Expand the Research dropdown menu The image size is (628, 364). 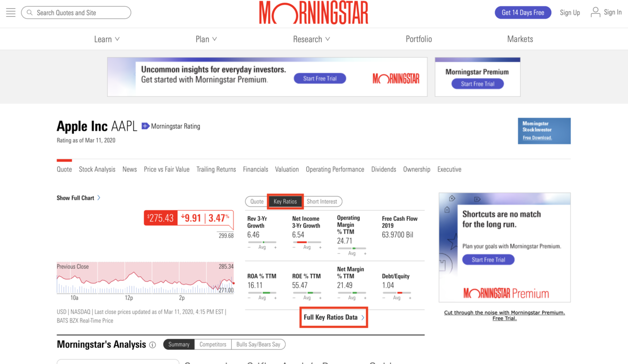coord(311,39)
